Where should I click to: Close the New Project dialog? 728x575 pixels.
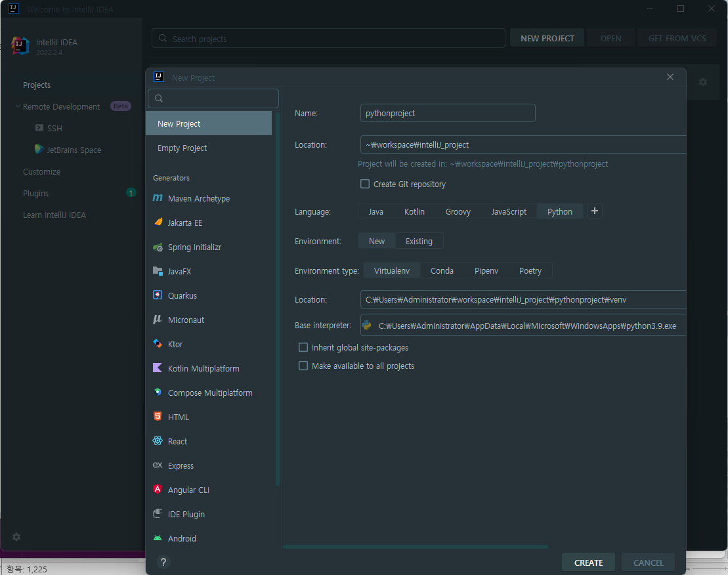tap(670, 77)
